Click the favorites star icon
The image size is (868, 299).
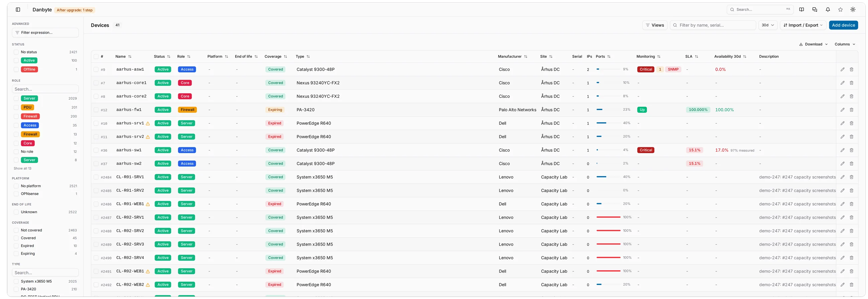tap(840, 10)
